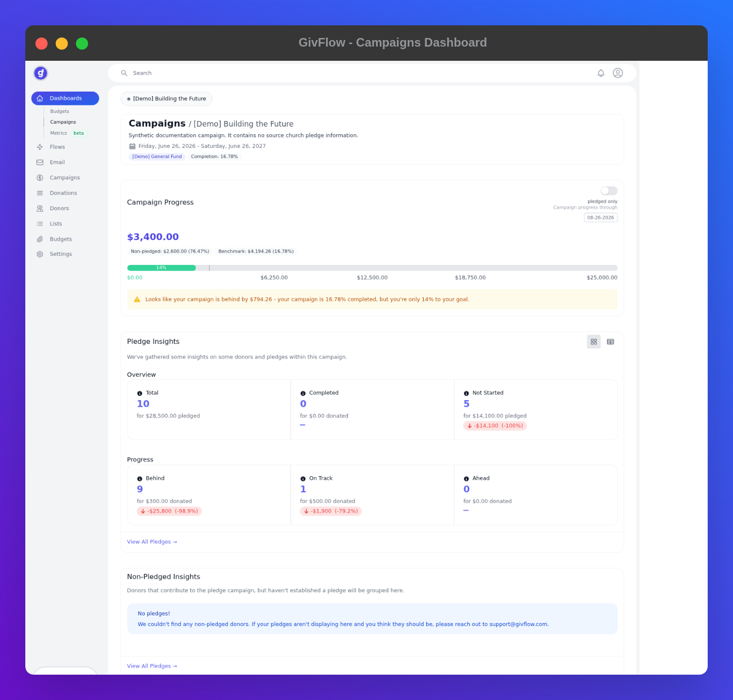Click the -$14,100 (-100%) badge

495,426
